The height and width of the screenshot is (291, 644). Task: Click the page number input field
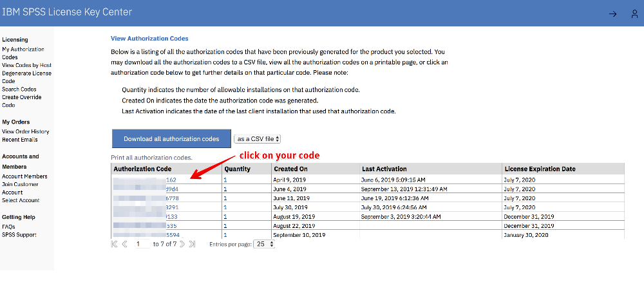[x=143, y=244]
